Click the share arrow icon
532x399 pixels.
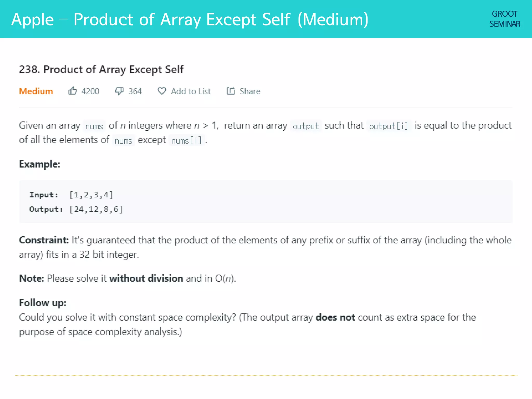click(x=231, y=91)
